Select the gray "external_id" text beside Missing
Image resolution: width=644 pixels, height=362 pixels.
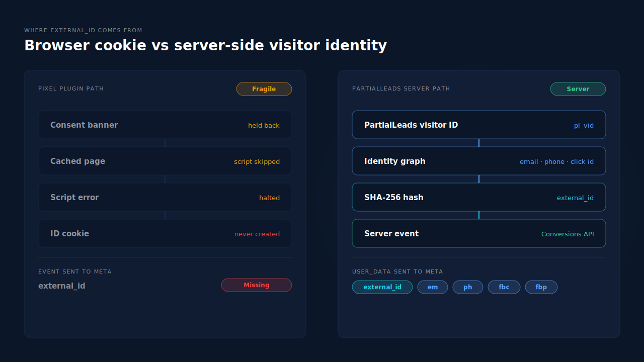(x=62, y=286)
